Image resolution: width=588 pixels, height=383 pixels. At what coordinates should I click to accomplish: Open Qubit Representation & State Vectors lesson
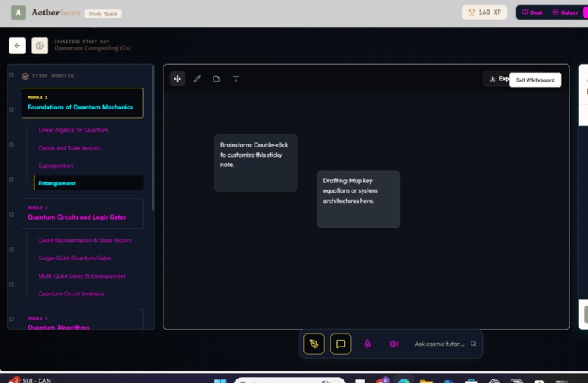[x=85, y=240]
